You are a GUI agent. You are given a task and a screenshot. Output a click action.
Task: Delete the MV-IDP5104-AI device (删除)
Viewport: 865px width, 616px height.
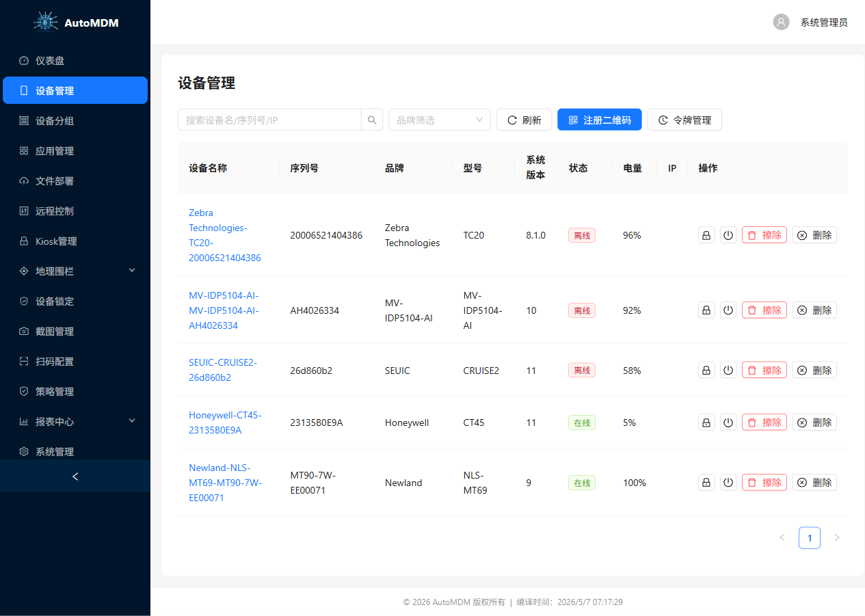pos(814,310)
